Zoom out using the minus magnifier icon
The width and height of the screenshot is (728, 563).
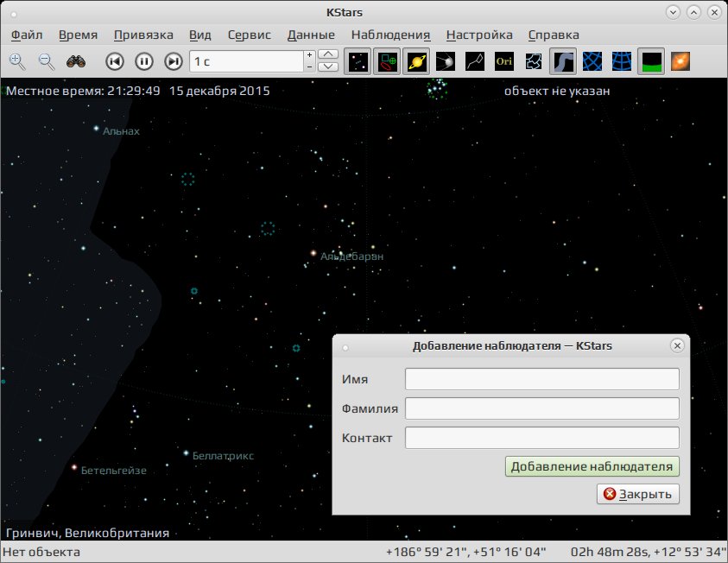(x=47, y=61)
